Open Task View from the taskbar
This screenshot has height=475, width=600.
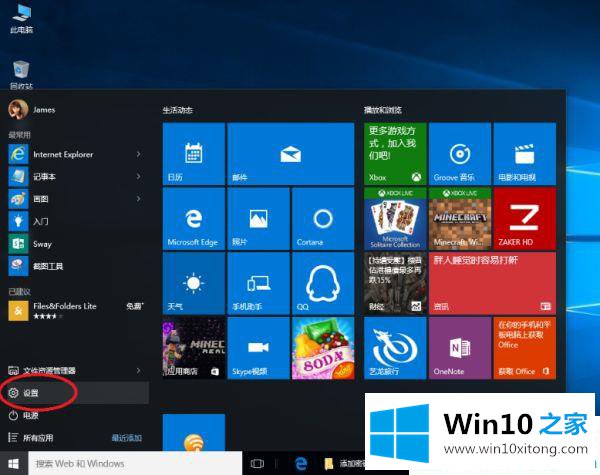257,464
